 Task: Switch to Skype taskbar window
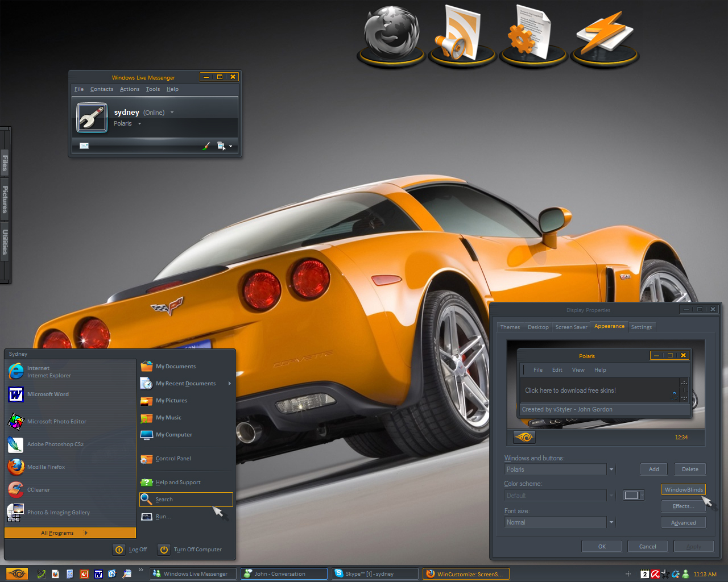coord(375,574)
